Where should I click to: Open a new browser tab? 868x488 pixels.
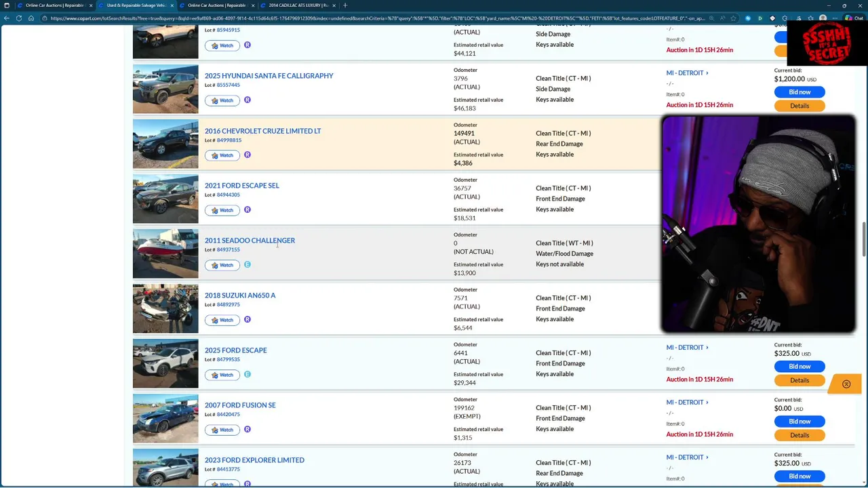point(345,5)
